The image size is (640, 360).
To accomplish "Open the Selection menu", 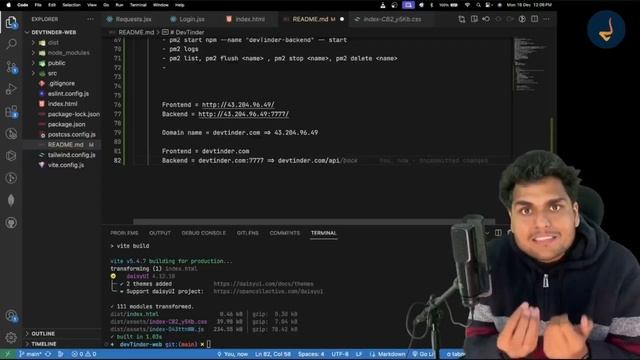I will tap(71, 5).
